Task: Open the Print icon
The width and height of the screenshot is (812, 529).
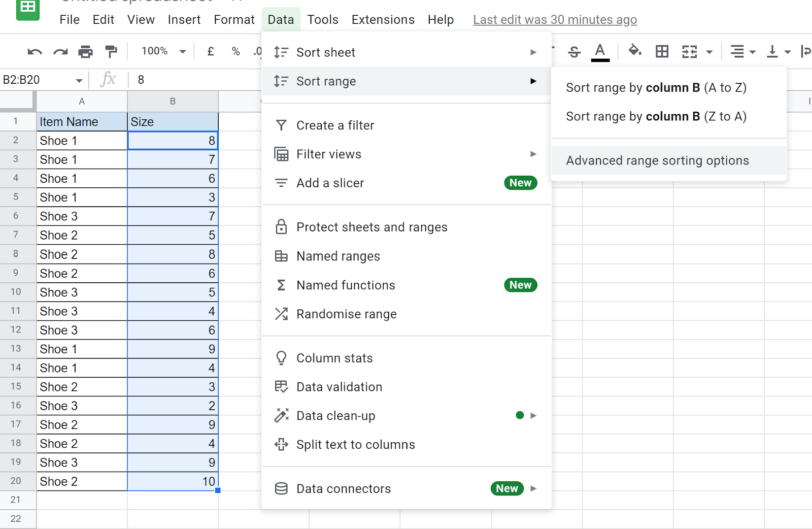Action: click(85, 51)
